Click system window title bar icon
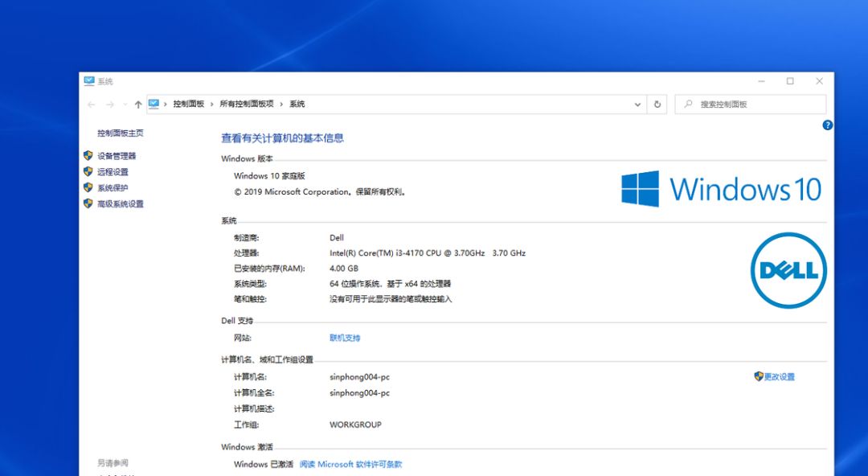This screenshot has width=868, height=476. pos(89,81)
